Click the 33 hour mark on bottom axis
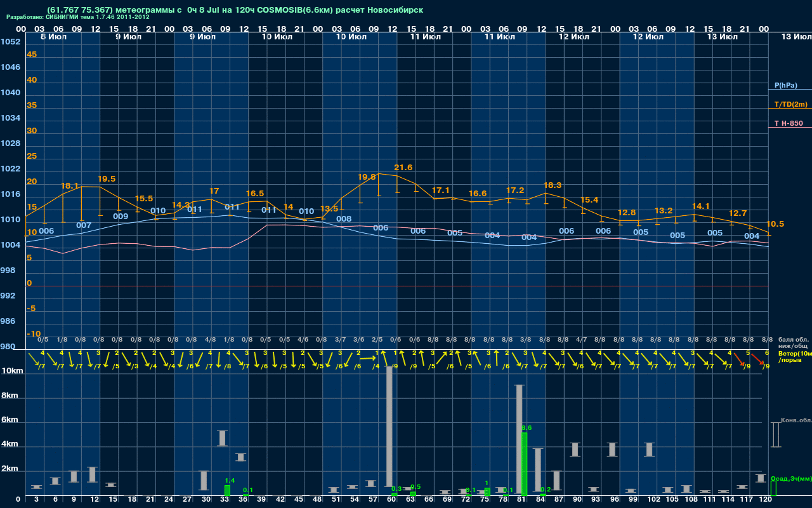 pos(225,500)
